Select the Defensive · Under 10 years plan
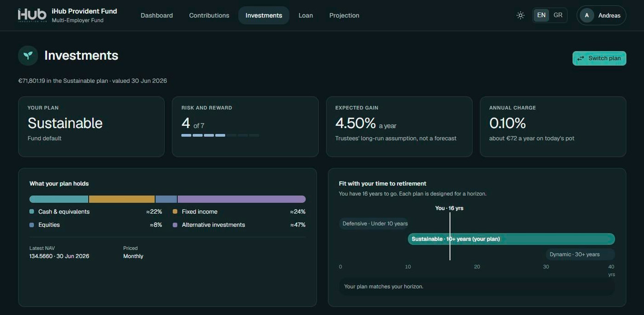 374,224
